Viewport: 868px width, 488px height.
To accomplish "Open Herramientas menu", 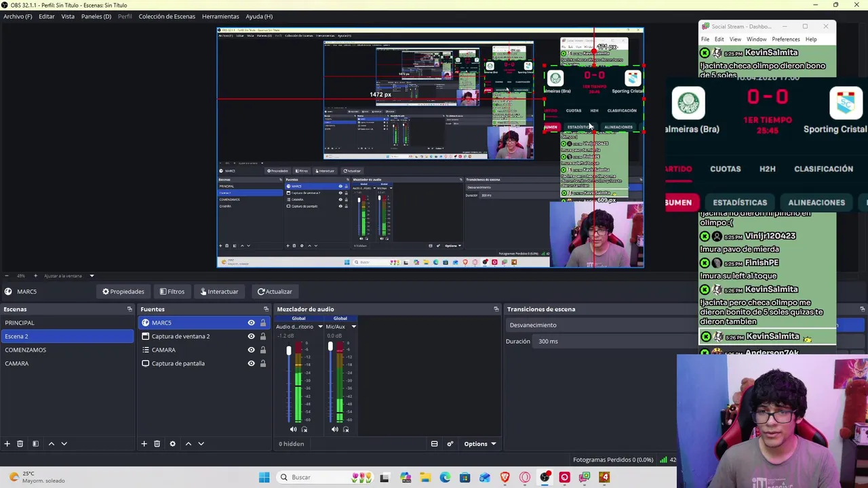I will pyautogui.click(x=220, y=16).
